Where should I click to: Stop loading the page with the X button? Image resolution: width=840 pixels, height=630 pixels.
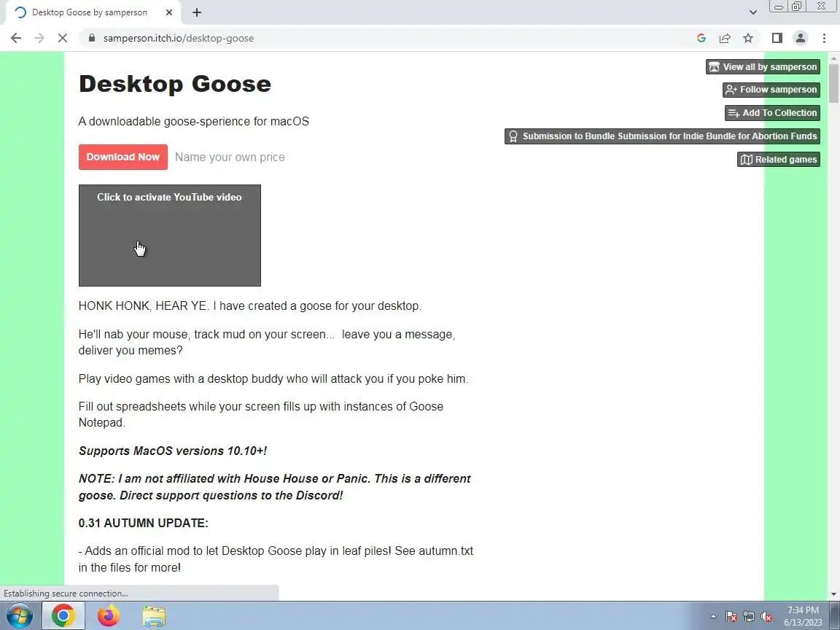coord(62,38)
